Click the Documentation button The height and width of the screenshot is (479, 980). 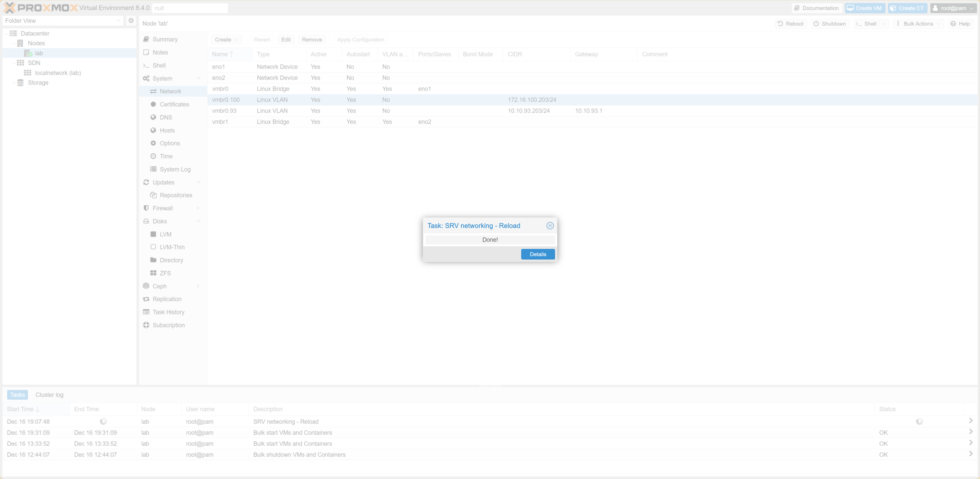tap(817, 8)
